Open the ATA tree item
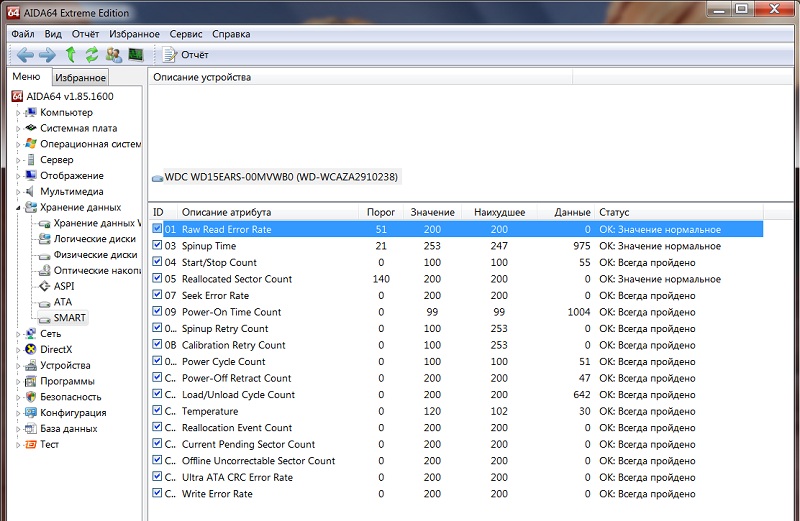 (63, 302)
